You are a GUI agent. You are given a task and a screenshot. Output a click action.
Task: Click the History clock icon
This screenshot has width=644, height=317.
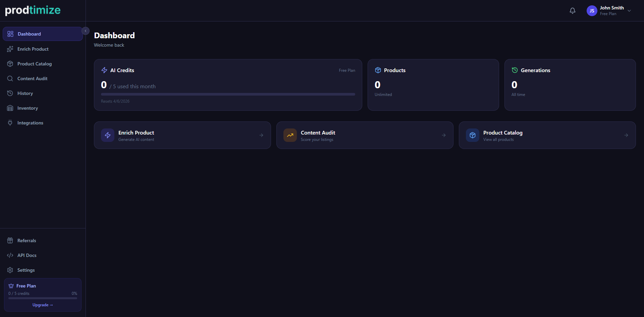[x=10, y=93]
